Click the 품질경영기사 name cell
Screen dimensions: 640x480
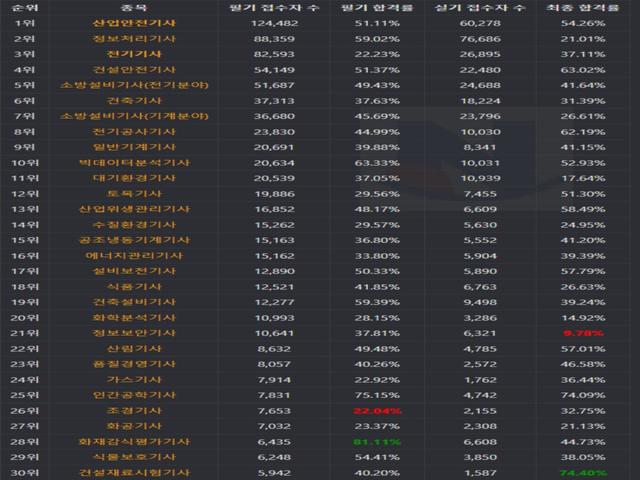coord(134,364)
